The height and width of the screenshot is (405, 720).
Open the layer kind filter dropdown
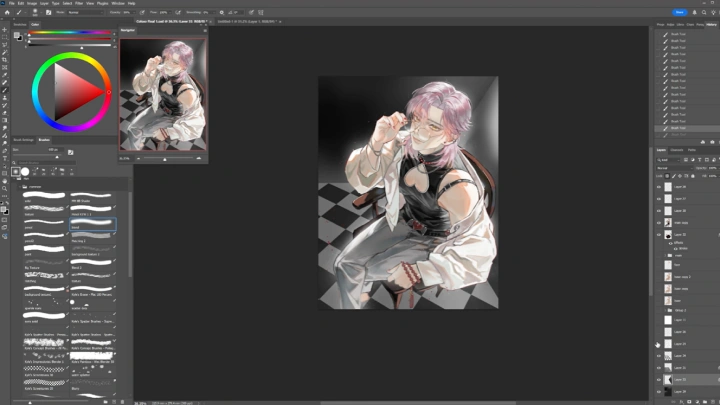(x=668, y=160)
